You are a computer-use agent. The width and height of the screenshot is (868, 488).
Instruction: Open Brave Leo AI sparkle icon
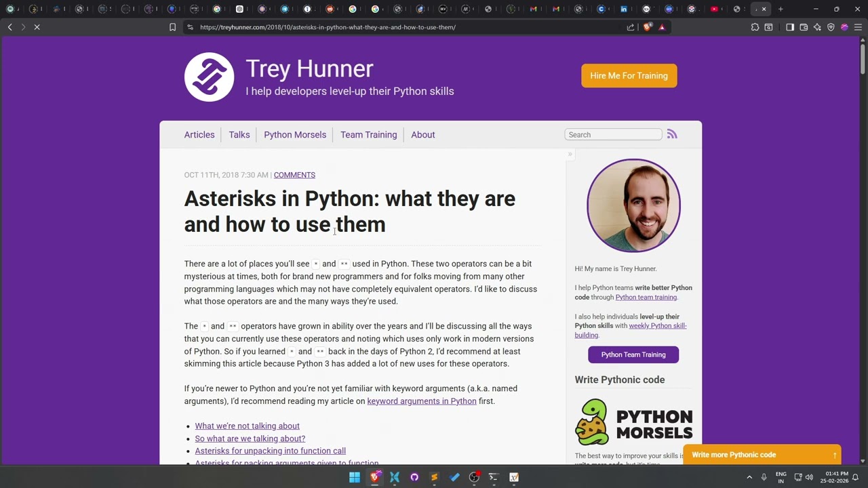point(817,27)
